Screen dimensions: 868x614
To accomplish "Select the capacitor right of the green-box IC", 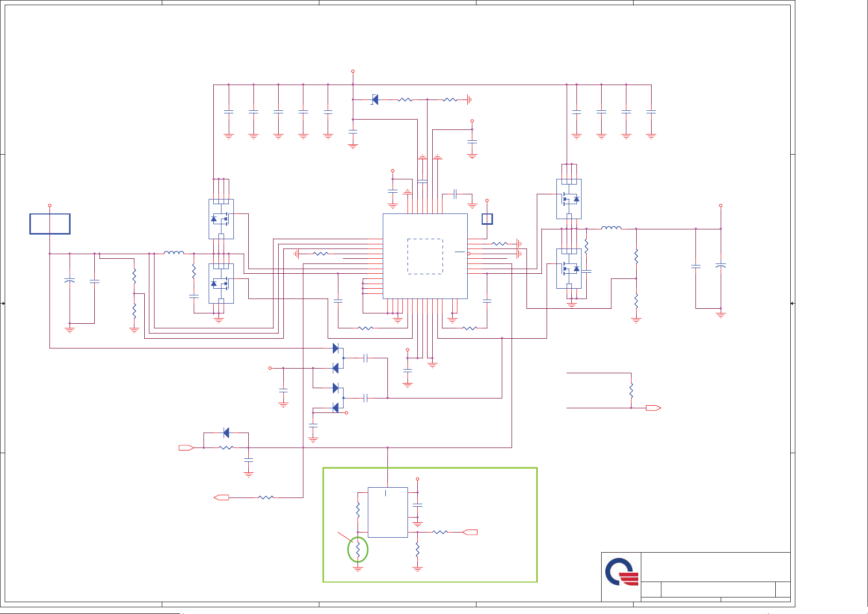I will click(418, 505).
